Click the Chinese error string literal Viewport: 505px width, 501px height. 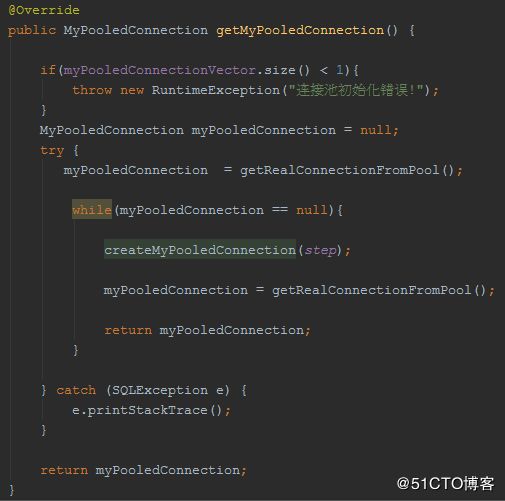point(356,90)
